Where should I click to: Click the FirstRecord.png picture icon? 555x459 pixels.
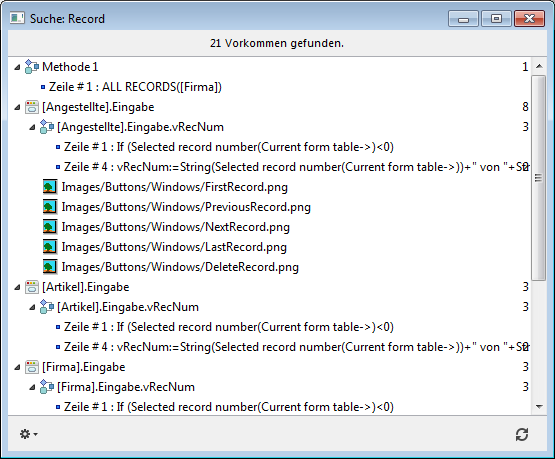(x=50, y=187)
